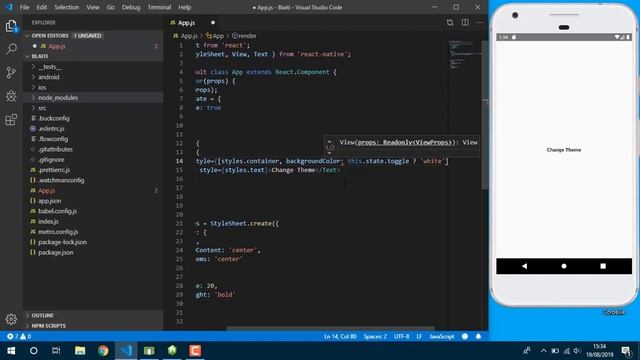Open the Selection menu

tap(67, 7)
